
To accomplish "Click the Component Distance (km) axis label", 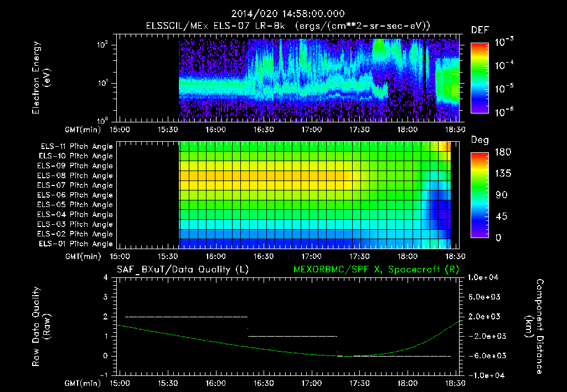I will pos(534,327).
